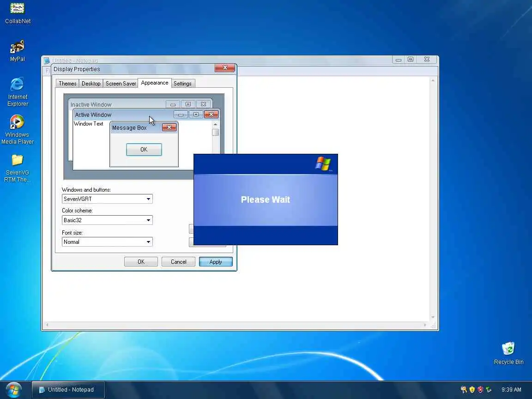The width and height of the screenshot is (532, 399).
Task: Select the Recycle Bin icon
Action: pyautogui.click(x=508, y=353)
